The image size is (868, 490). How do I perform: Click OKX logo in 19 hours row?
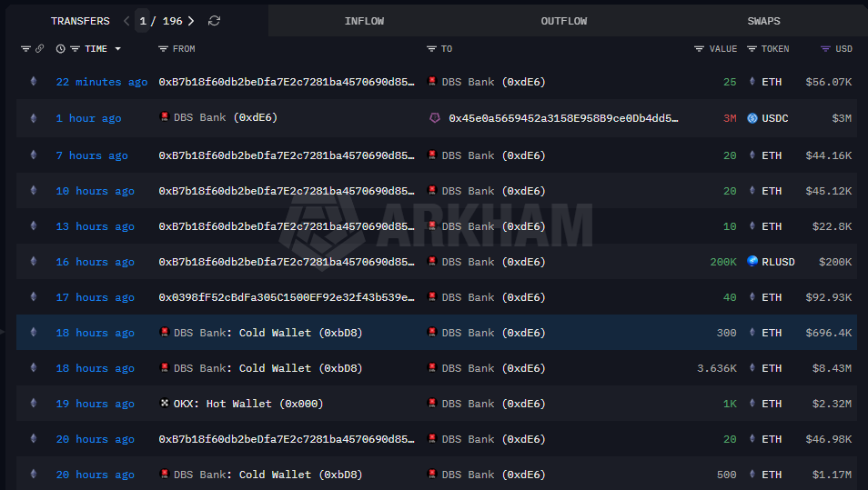pos(165,403)
